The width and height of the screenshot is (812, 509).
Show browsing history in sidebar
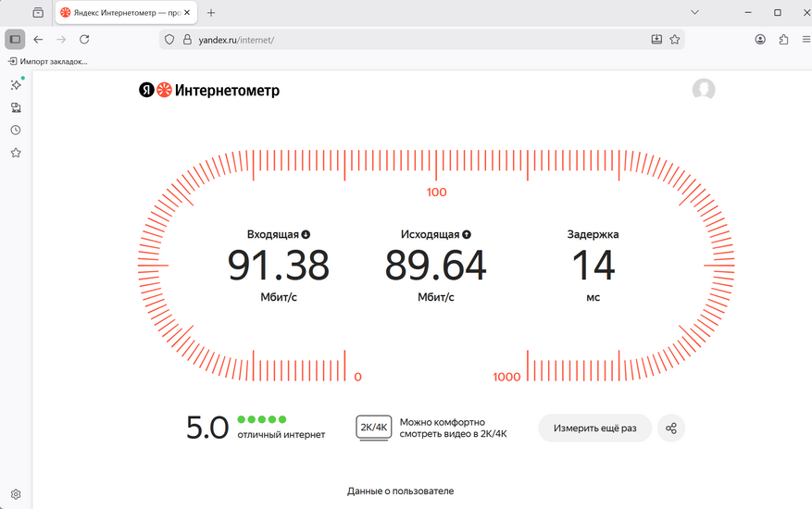16,130
